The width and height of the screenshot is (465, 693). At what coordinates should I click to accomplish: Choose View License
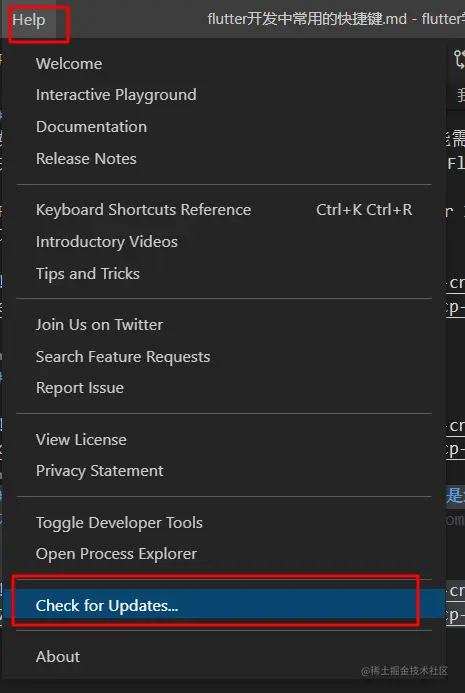224,440
